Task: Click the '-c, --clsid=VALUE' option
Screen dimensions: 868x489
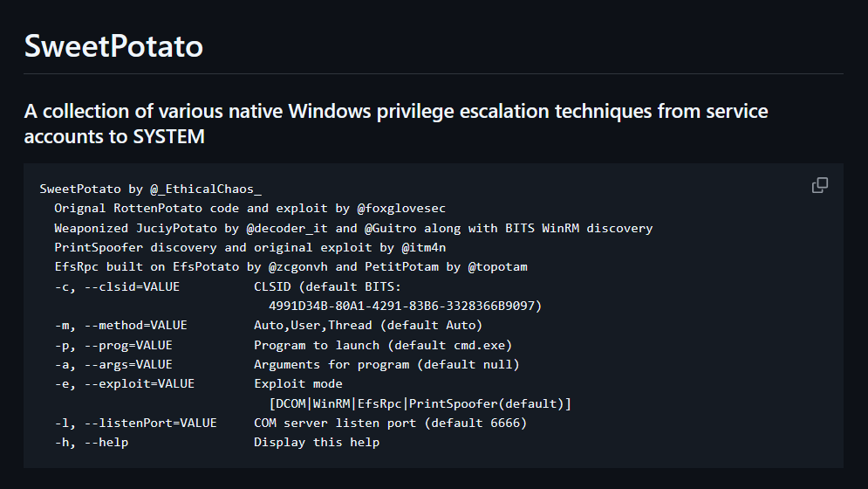Action: coord(117,286)
